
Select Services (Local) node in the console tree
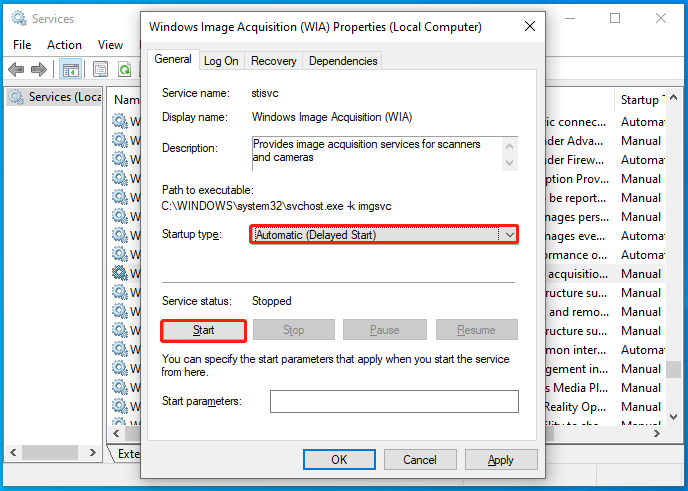point(62,97)
